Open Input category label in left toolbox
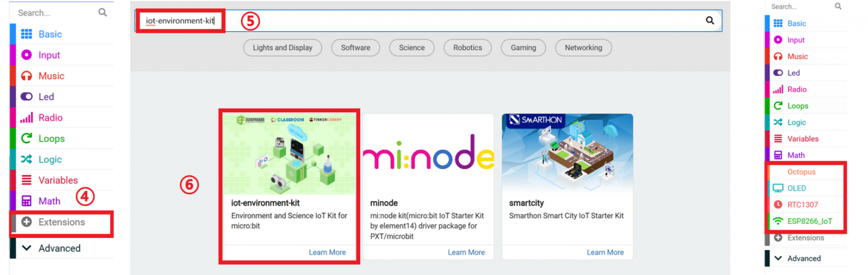This screenshot has width=868, height=275. tap(49, 55)
